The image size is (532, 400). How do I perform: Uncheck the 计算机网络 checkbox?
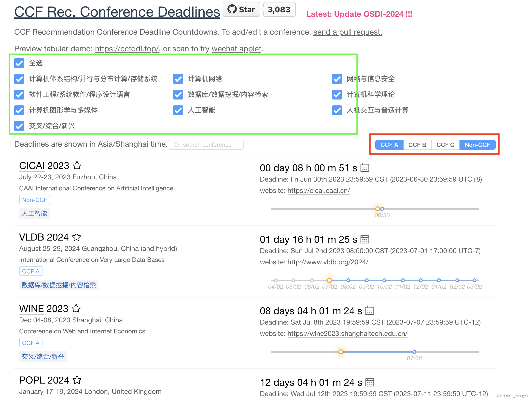[x=178, y=79]
